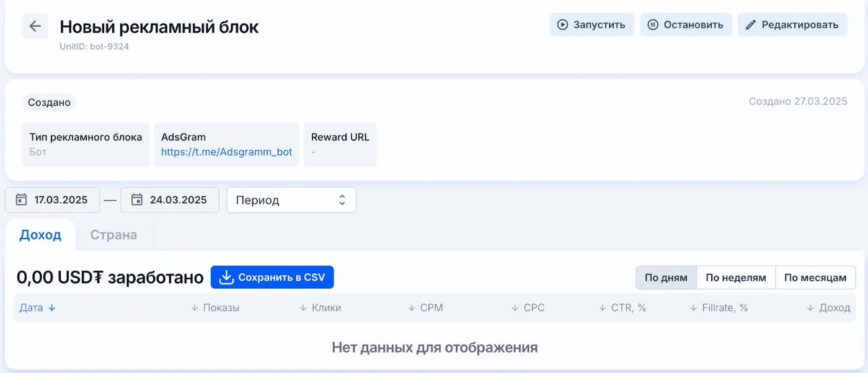This screenshot has height=373, width=868.
Task: Select По дням grouping
Action: pos(666,278)
